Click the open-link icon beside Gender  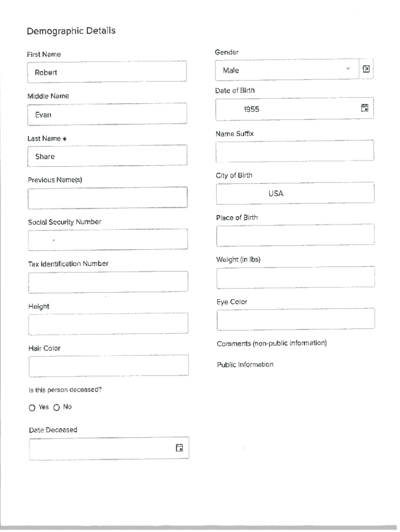click(366, 70)
